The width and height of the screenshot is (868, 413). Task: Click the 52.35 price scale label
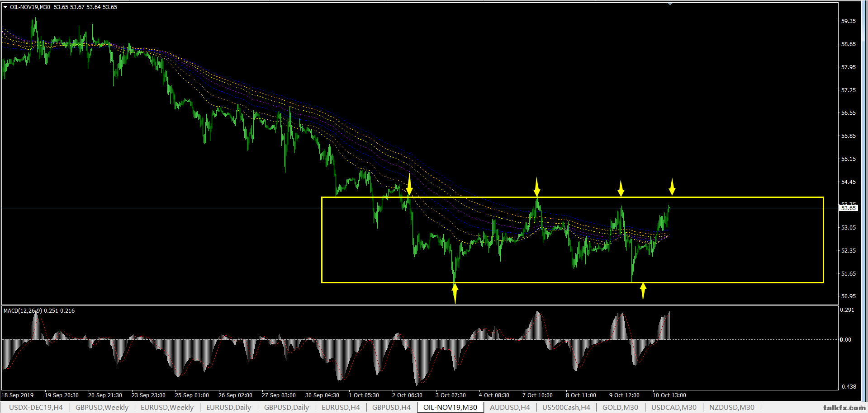pyautogui.click(x=849, y=251)
